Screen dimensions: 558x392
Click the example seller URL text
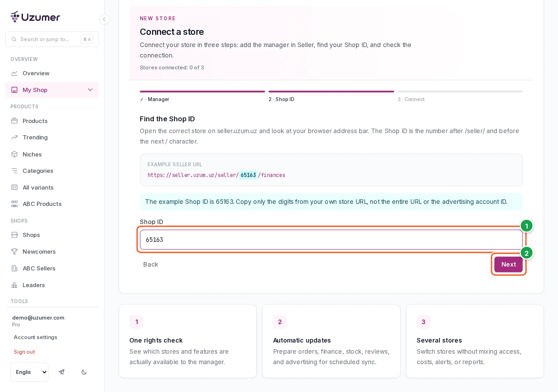pyautogui.click(x=216, y=175)
